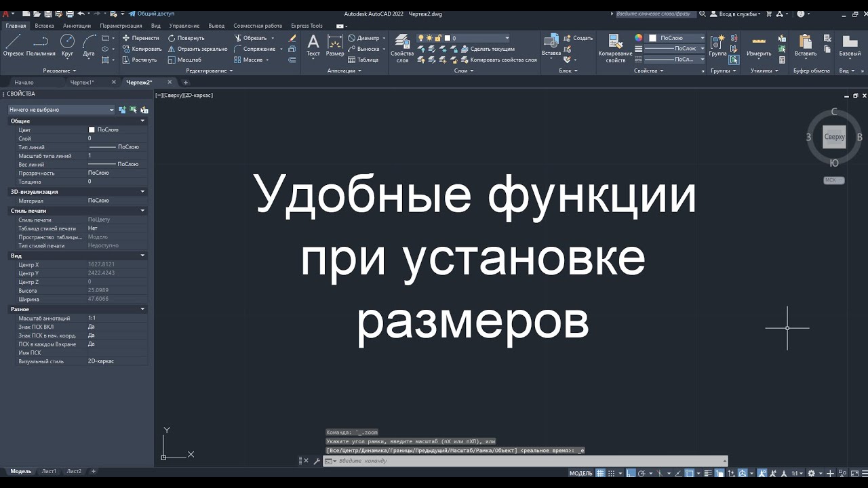Screen dimensions: 868x488
Task: Open the annotation scale 1:1 dropdown
Action: 797,473
